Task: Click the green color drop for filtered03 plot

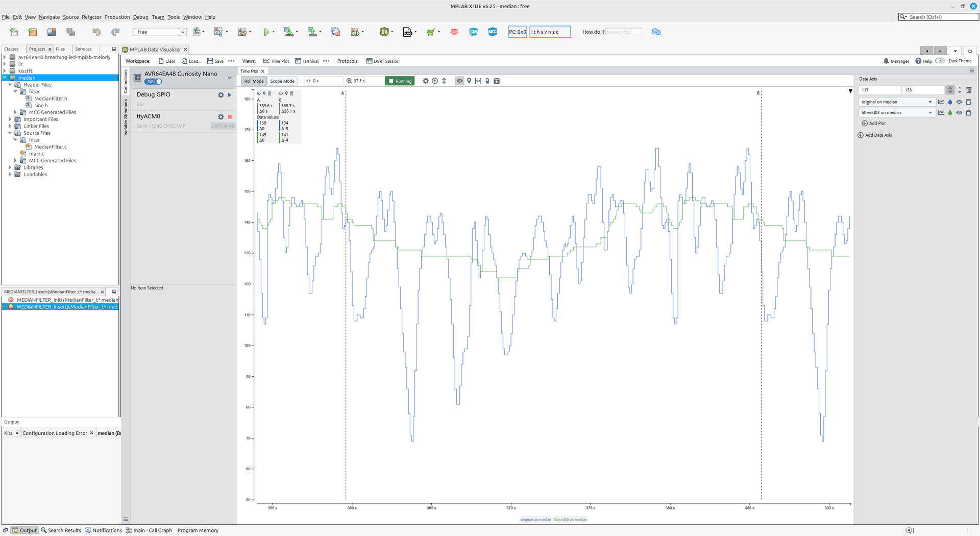Action: 950,113
